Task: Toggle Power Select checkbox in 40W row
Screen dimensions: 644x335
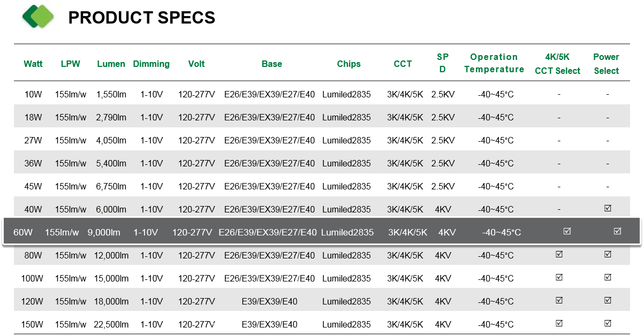Action: coord(608,208)
